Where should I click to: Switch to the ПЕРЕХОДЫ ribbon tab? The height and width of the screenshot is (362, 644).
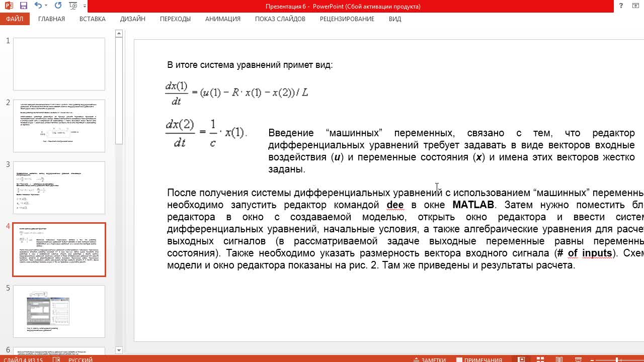tap(175, 19)
